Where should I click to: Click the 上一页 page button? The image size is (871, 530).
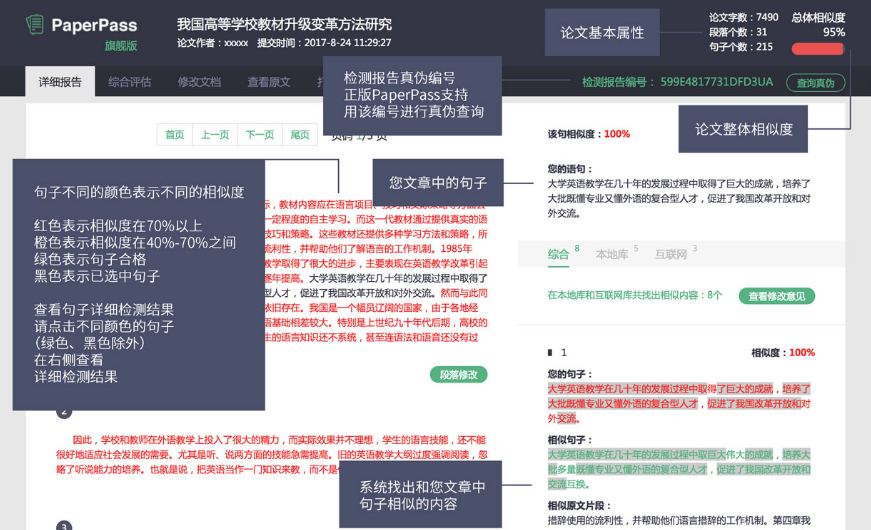(x=215, y=134)
